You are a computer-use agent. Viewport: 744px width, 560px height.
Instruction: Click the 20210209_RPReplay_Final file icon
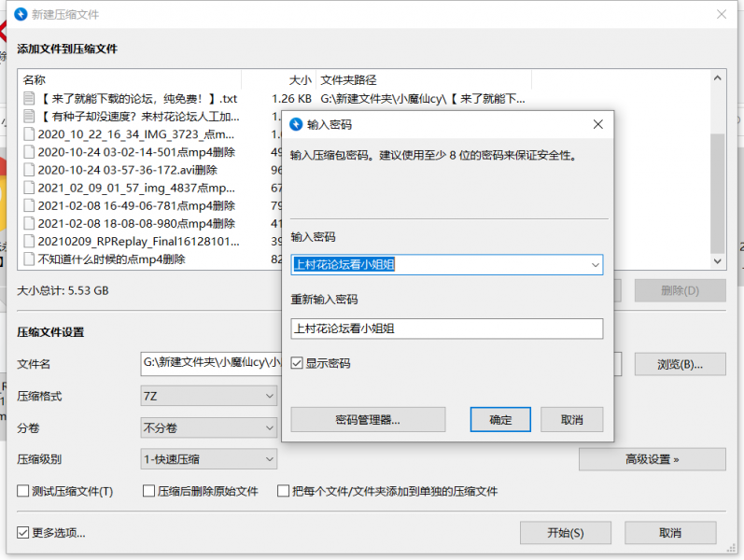[x=28, y=241]
